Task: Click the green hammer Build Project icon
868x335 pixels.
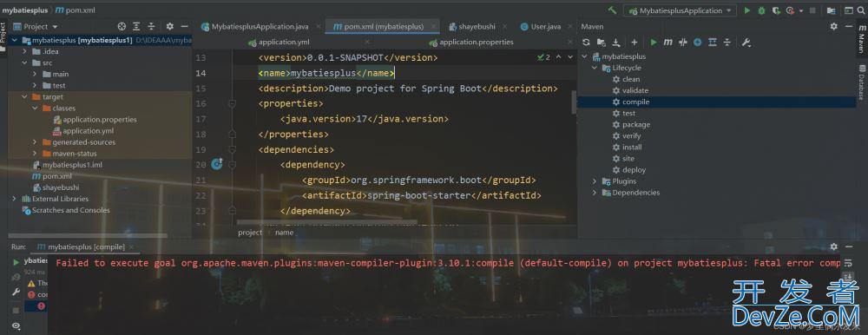Action: [x=612, y=10]
